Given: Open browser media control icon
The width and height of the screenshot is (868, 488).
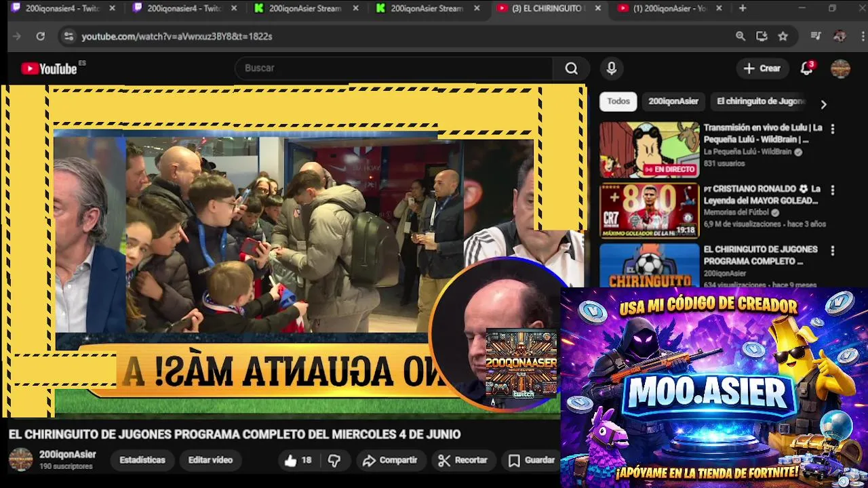Looking at the screenshot, I should 816,36.
